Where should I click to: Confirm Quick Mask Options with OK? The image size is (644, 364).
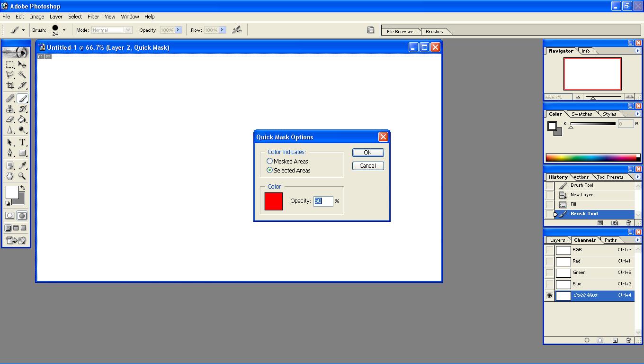coord(368,152)
